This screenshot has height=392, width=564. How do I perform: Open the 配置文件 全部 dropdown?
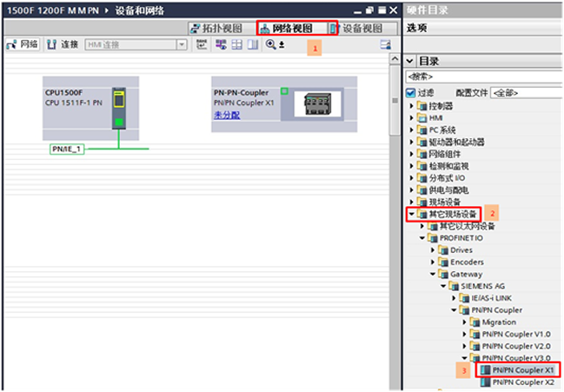[527, 93]
